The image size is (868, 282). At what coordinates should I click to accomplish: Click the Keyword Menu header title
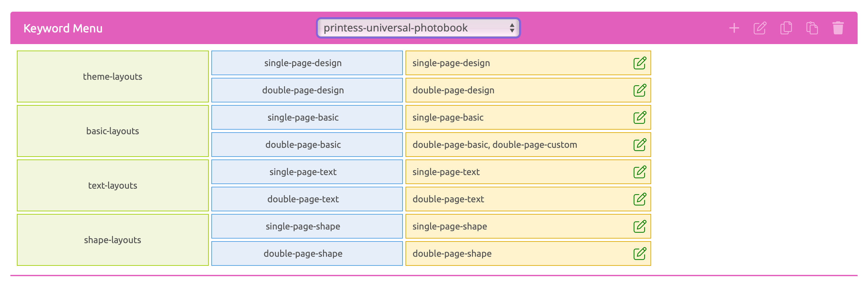tap(63, 28)
